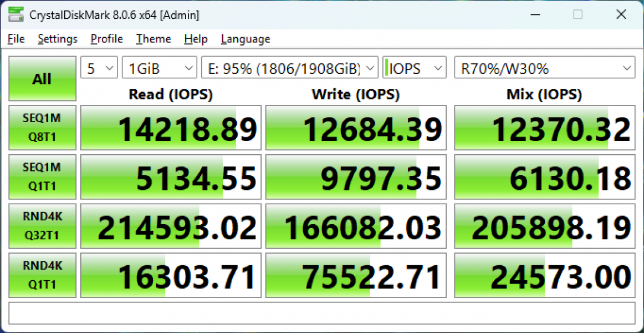
Task: Click the SEQ1M Q1T1 write value 9797.35
Action: tap(356, 177)
